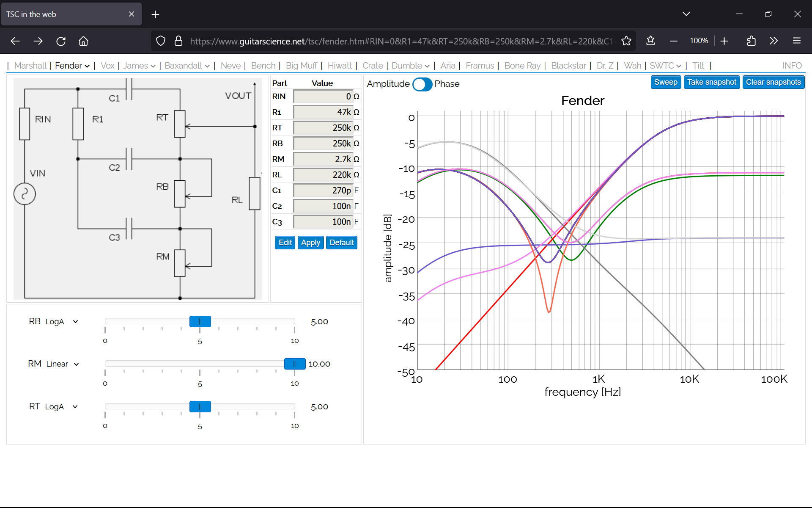Reload the page with the refresh icon
Screen dimensions: 812x508
point(61,41)
